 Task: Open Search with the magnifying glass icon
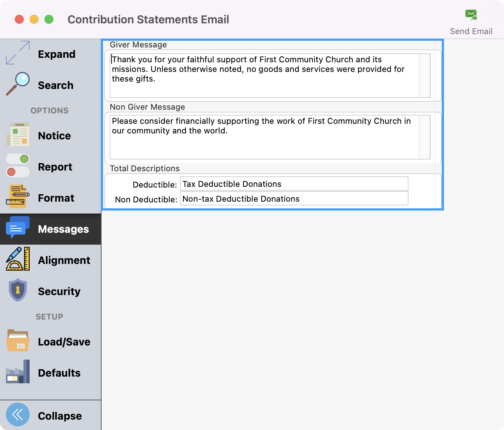18,84
